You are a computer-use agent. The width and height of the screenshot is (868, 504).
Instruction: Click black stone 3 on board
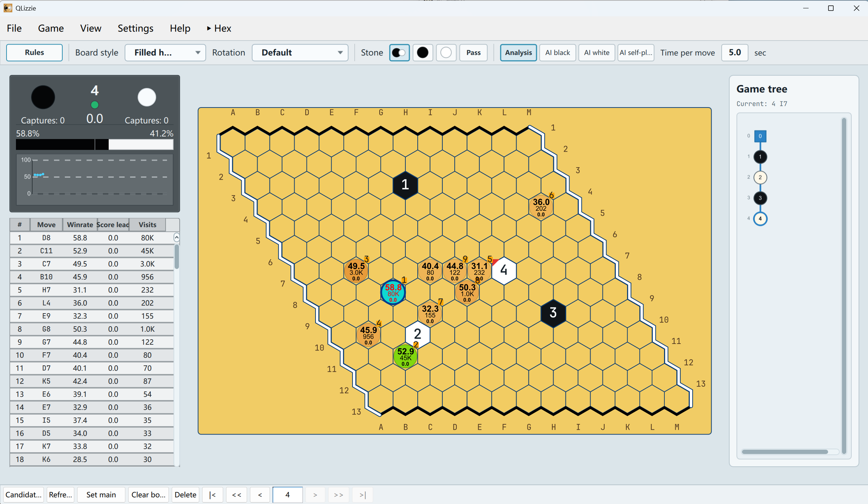(x=553, y=313)
